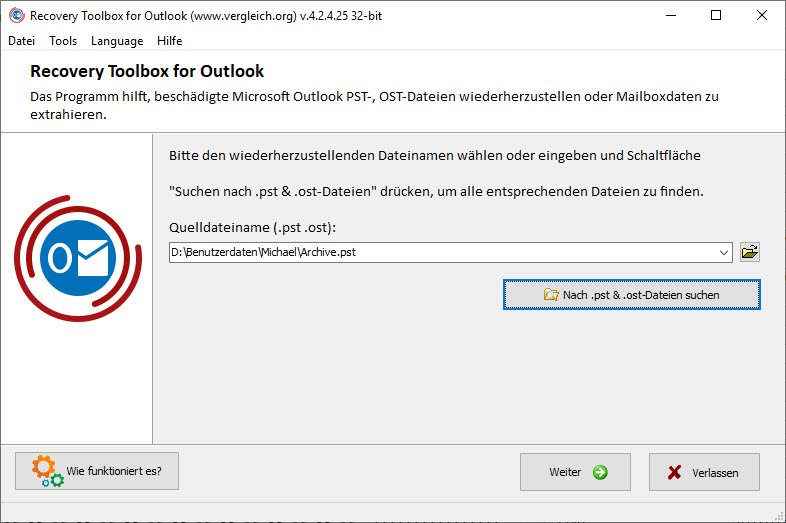Open the Language menu
The width and height of the screenshot is (786, 523).
(x=117, y=41)
